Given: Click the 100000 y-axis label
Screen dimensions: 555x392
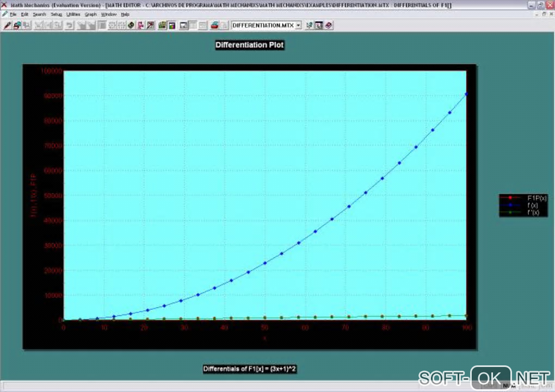Looking at the screenshot, I should click(x=51, y=71).
